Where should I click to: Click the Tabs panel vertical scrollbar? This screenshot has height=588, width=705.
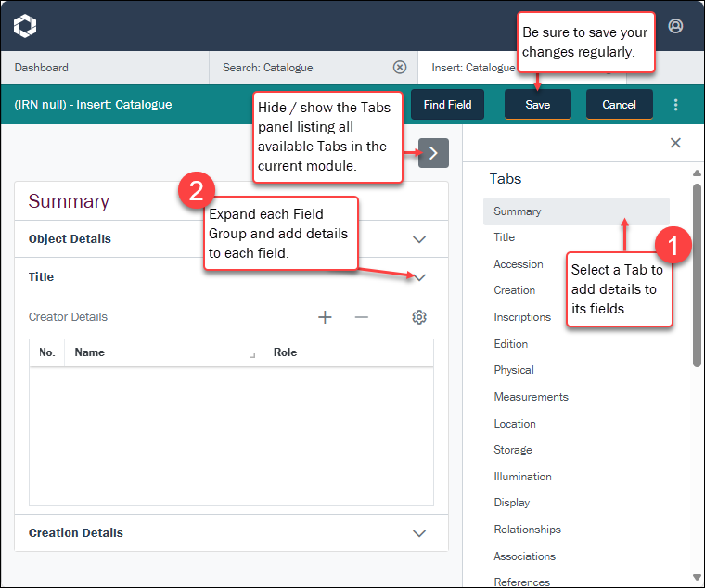(x=697, y=278)
